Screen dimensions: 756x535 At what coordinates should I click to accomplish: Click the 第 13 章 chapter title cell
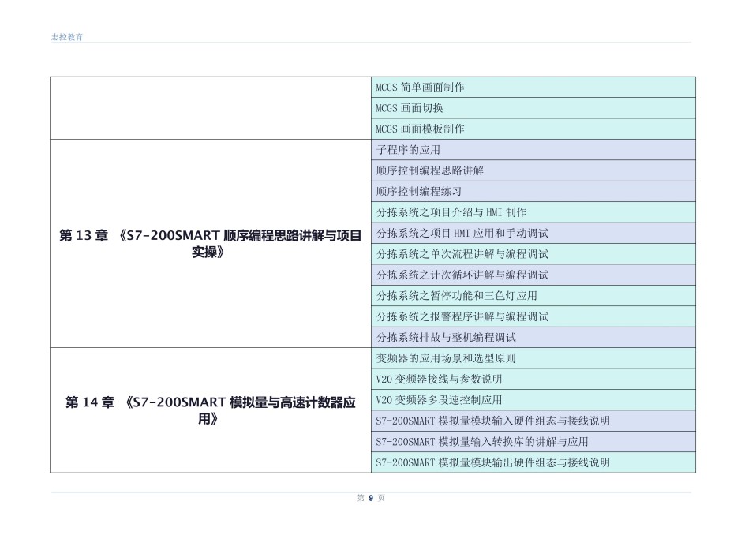pyautogui.click(x=210, y=243)
